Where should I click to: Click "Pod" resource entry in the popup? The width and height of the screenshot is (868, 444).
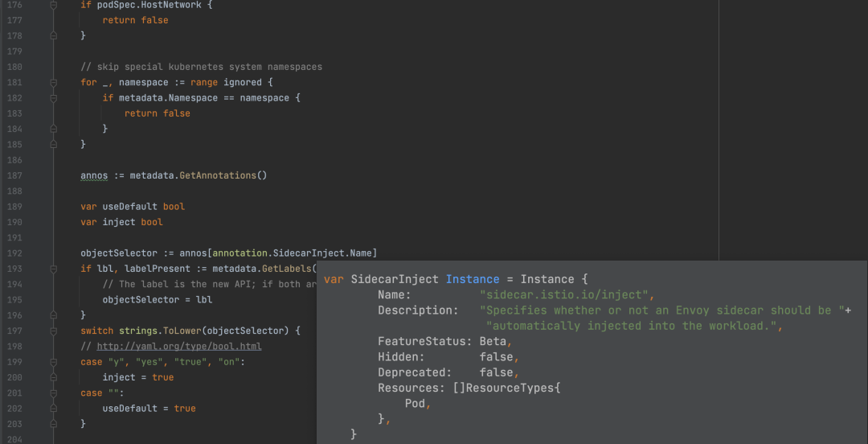(x=415, y=404)
